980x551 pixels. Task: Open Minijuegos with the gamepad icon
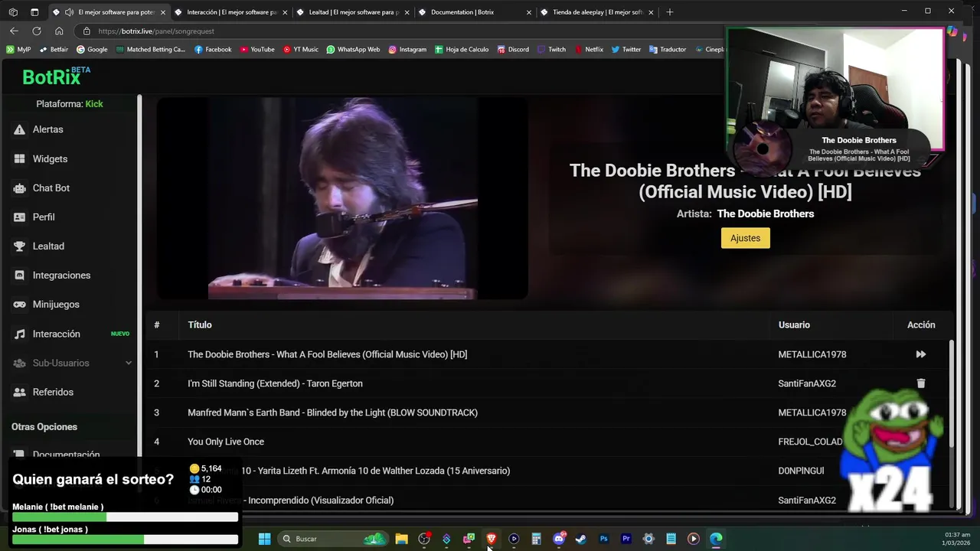55,304
